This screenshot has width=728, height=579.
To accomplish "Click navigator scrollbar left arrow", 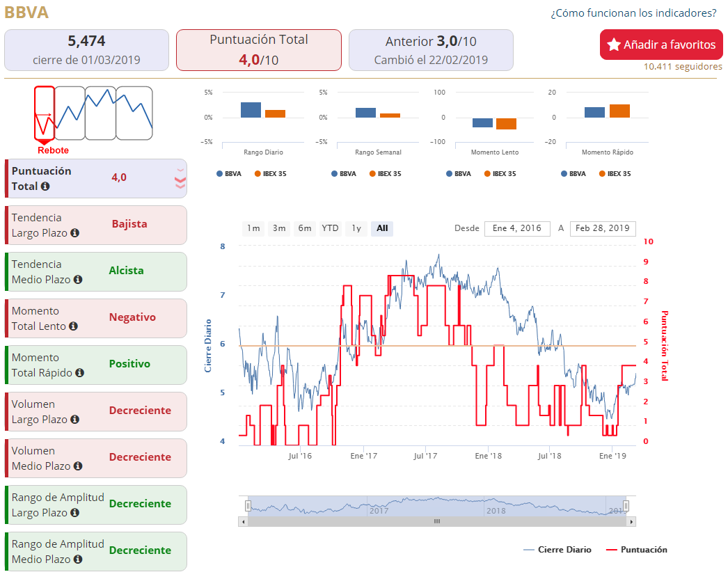I will point(244,522).
